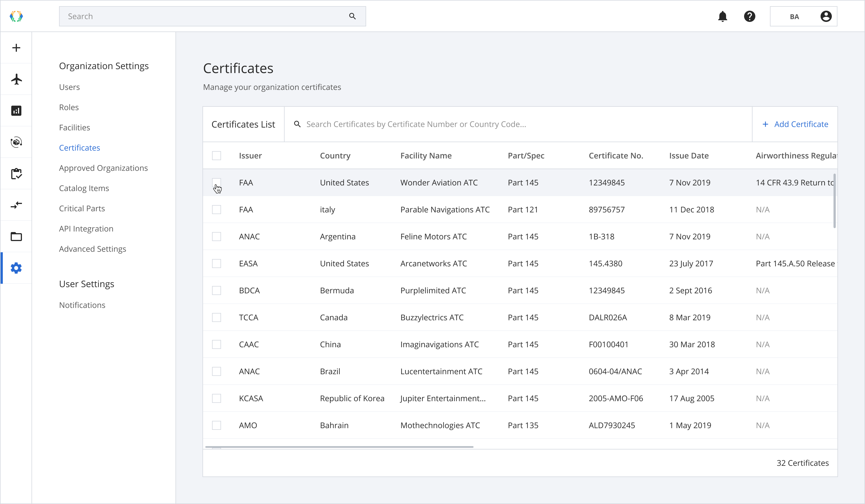Check the Lucentertainment ATC row checkbox

[217, 371]
